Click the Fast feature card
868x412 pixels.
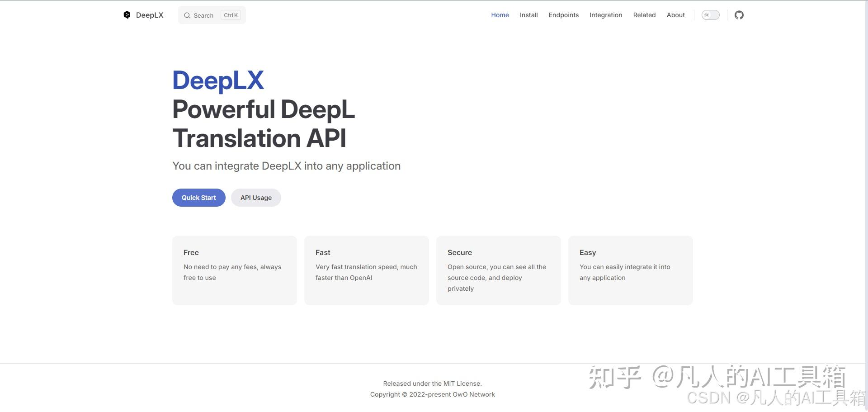point(366,270)
